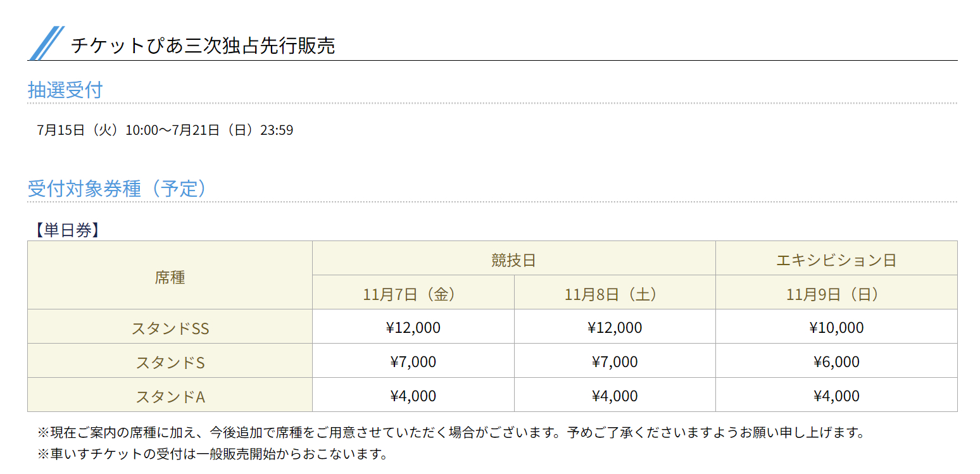Click the blue double-slash heading icon
The image size is (980, 474).
pos(47,43)
